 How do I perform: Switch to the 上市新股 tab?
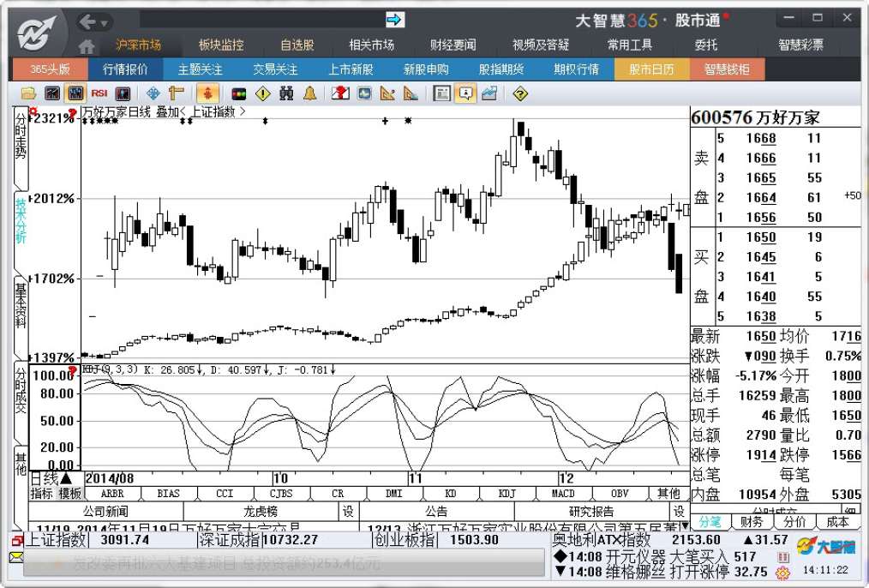point(351,69)
